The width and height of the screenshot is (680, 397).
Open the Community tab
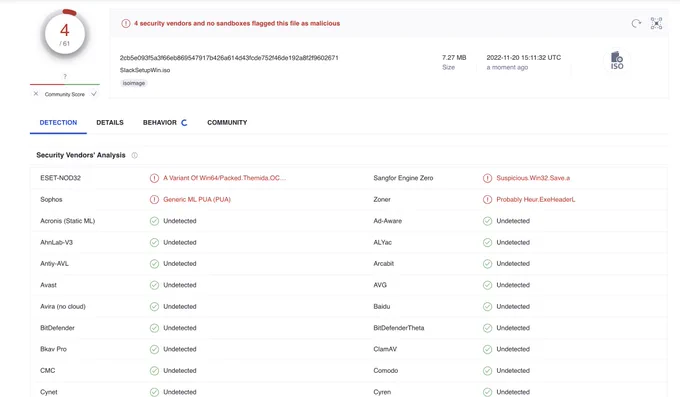tap(227, 123)
